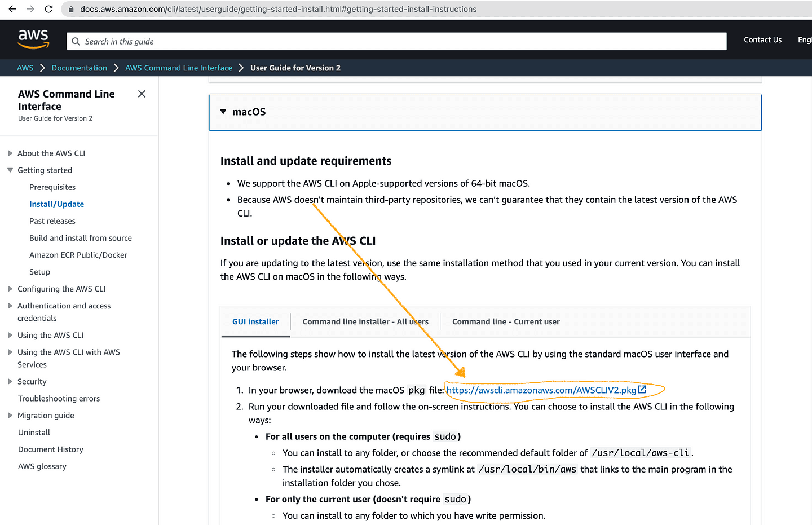Open Migration guide label

coord(46,416)
